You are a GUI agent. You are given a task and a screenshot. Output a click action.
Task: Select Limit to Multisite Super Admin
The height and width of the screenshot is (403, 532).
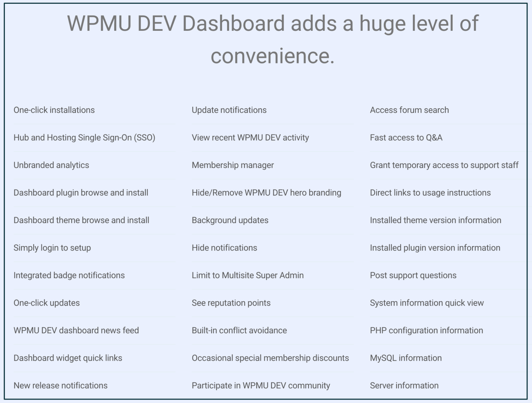point(248,275)
